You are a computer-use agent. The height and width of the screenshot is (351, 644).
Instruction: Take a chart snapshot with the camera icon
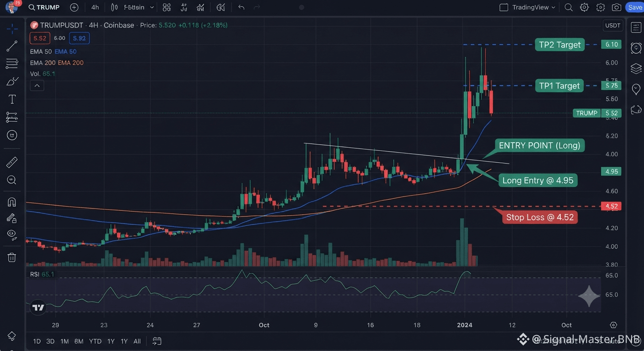coord(617,7)
